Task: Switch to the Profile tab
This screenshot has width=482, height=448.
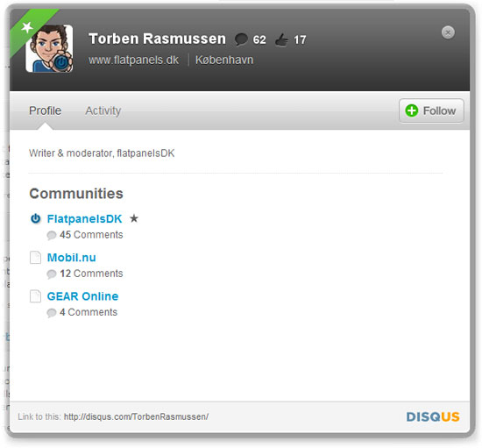Action: (46, 110)
